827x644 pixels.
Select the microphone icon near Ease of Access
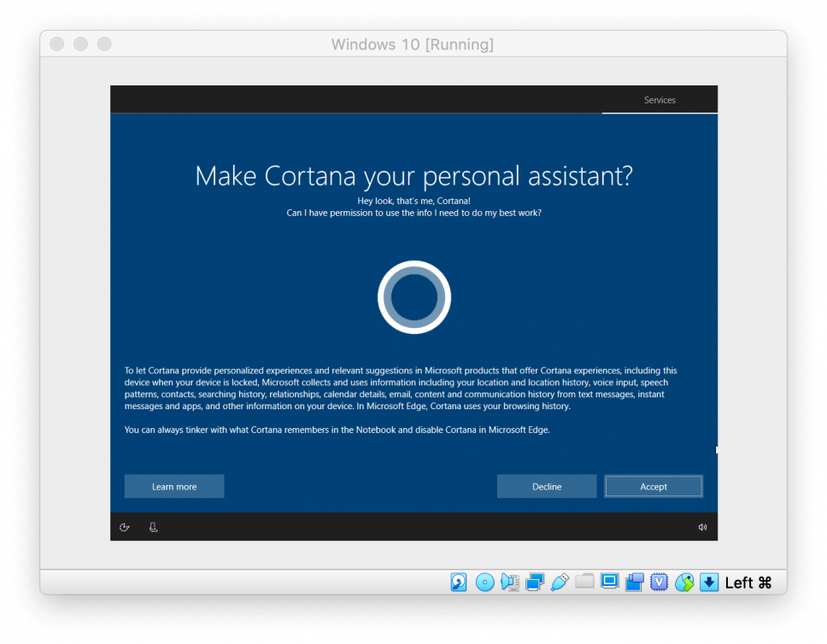pos(153,527)
